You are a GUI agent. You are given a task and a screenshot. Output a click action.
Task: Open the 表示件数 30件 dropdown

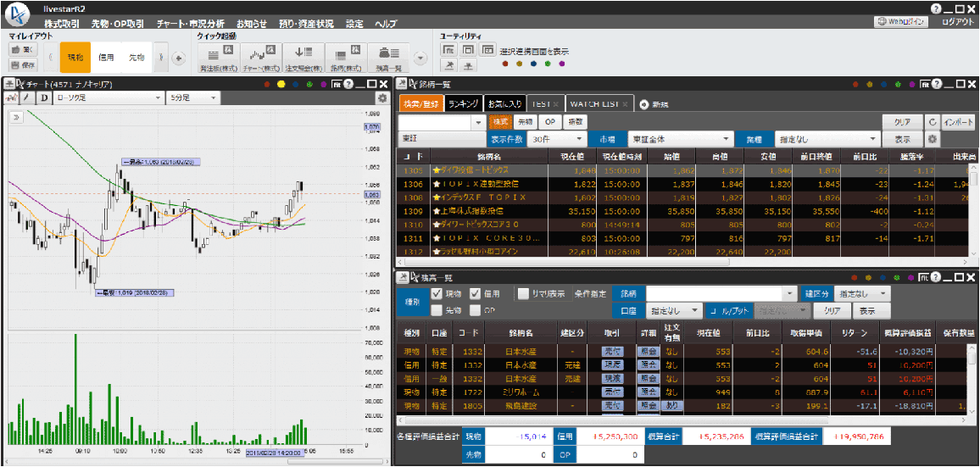557,139
